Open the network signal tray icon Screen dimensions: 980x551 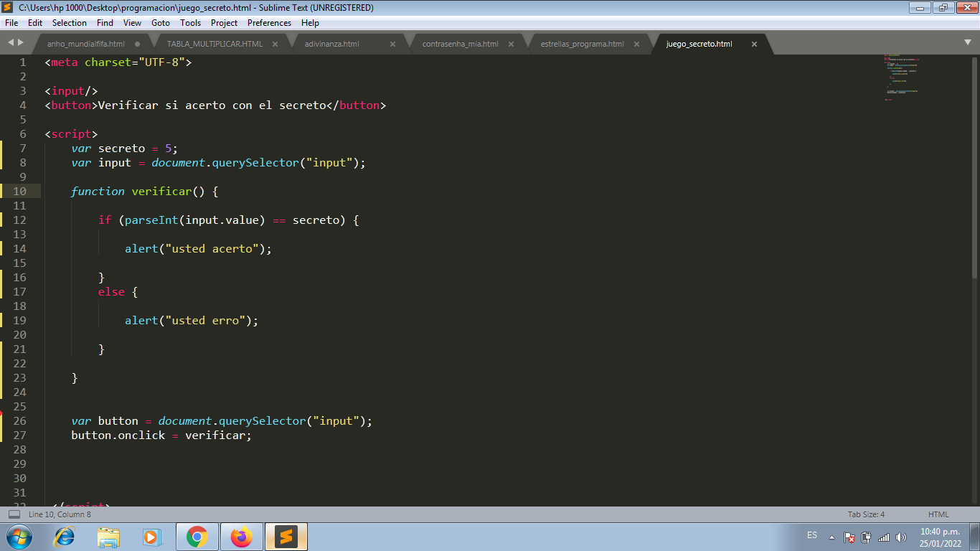click(884, 537)
